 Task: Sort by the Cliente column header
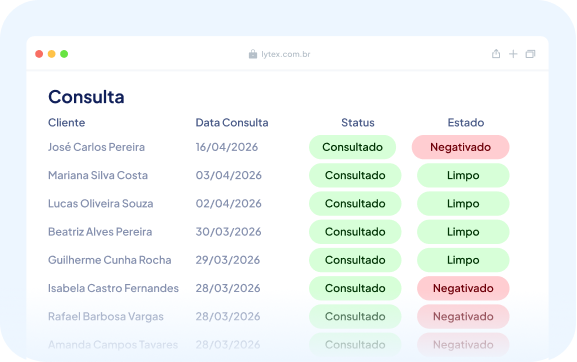pyautogui.click(x=67, y=123)
